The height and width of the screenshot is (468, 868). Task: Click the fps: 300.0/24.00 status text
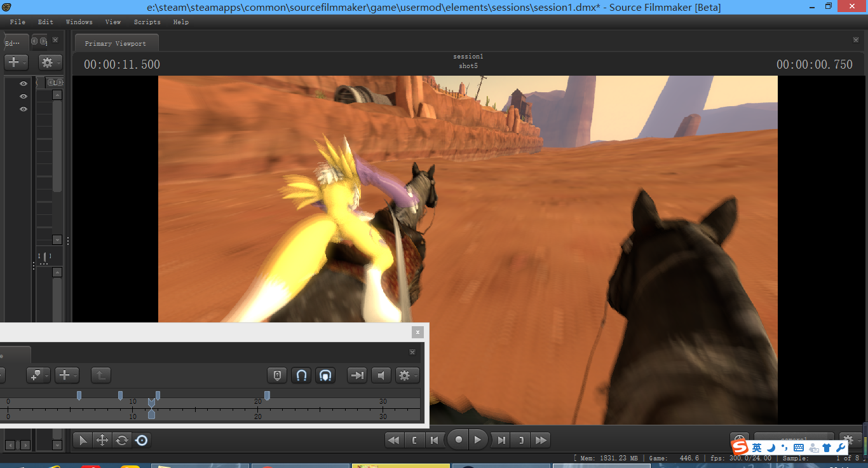(x=742, y=458)
